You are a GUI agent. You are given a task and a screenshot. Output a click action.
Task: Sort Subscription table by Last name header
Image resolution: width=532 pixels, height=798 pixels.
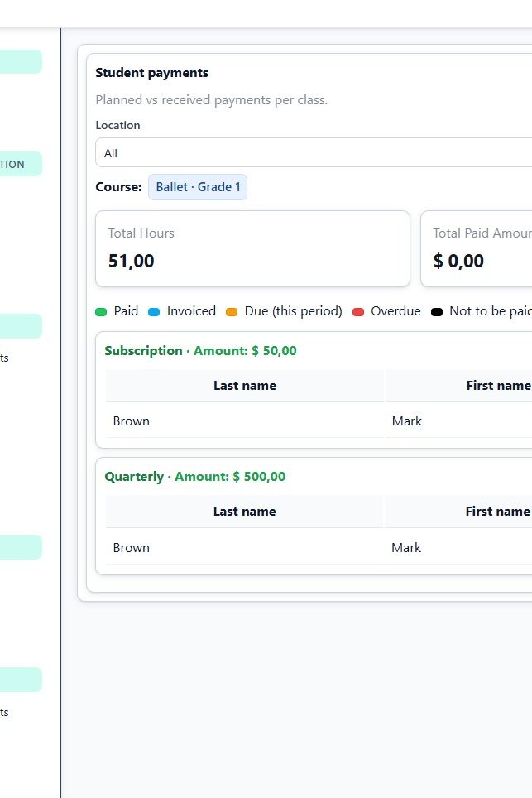pyautogui.click(x=245, y=386)
